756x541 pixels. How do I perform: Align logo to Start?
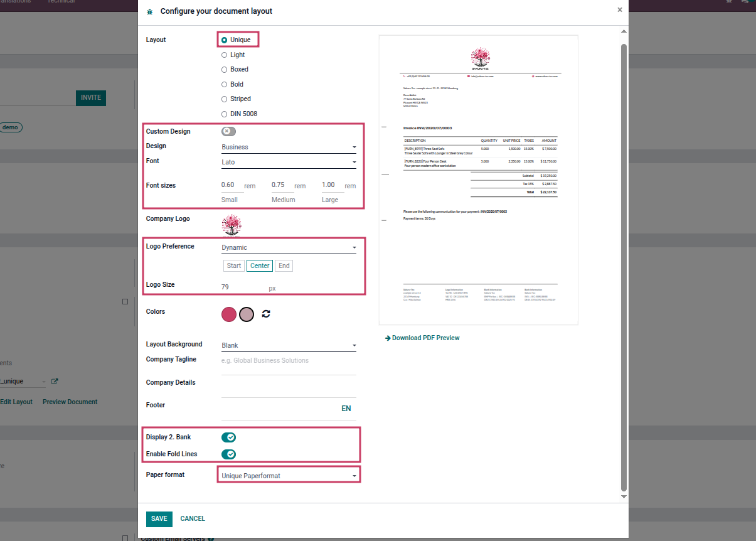tap(234, 265)
